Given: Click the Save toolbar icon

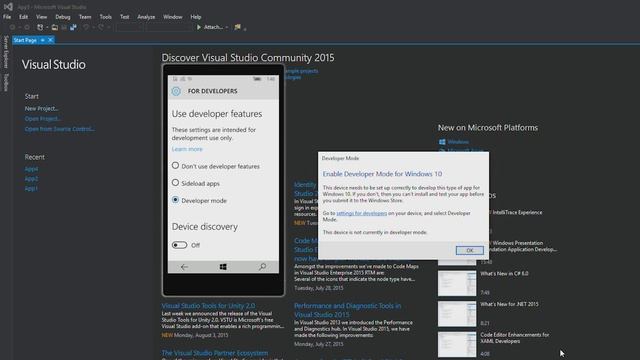Looking at the screenshot, I should (x=64, y=27).
